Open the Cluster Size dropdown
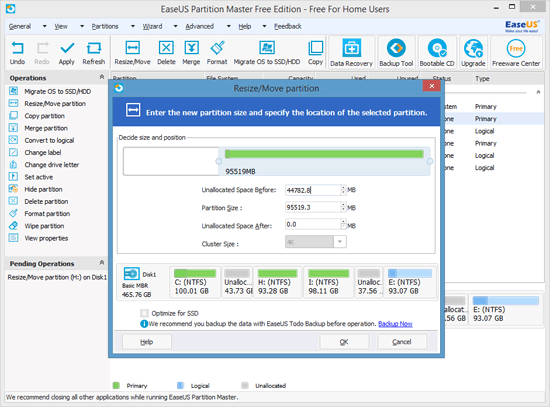Image resolution: width=550 pixels, height=407 pixels. coord(340,241)
